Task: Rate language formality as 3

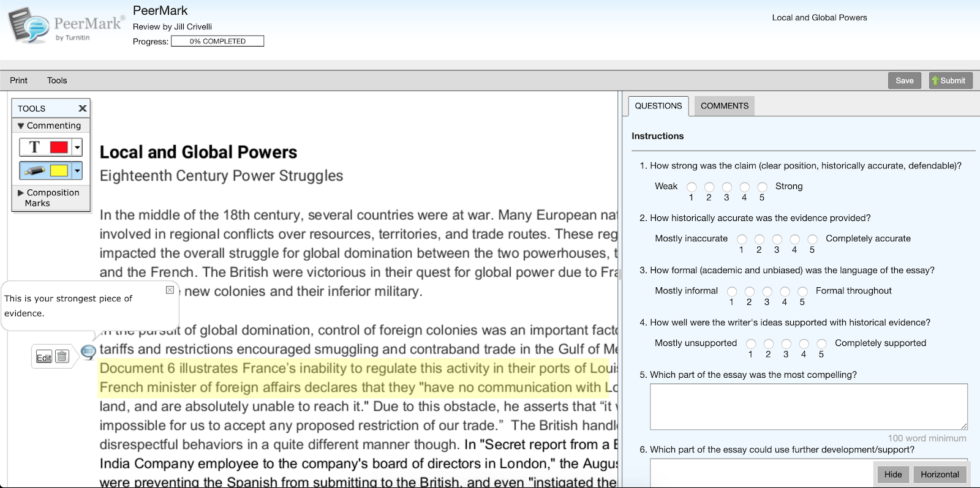Action: [767, 291]
